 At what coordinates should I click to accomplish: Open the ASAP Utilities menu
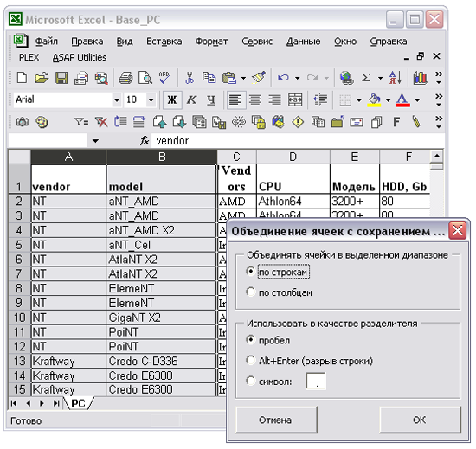point(80,57)
